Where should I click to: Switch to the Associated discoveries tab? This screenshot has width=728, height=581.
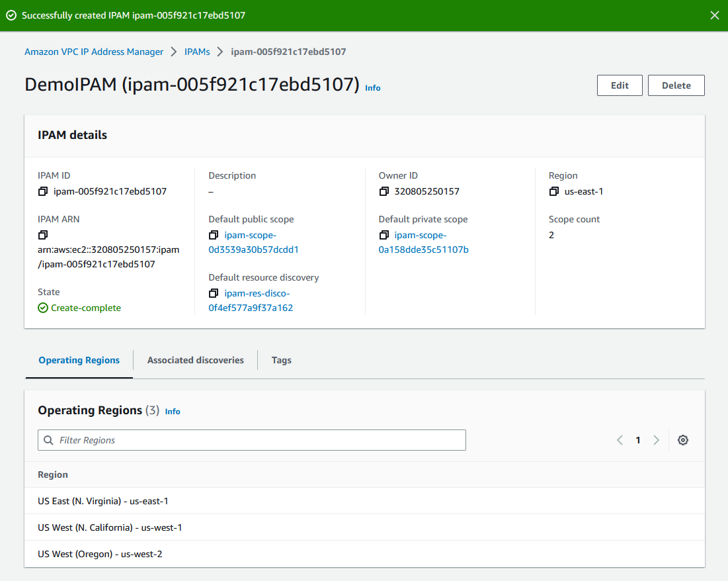tap(195, 360)
